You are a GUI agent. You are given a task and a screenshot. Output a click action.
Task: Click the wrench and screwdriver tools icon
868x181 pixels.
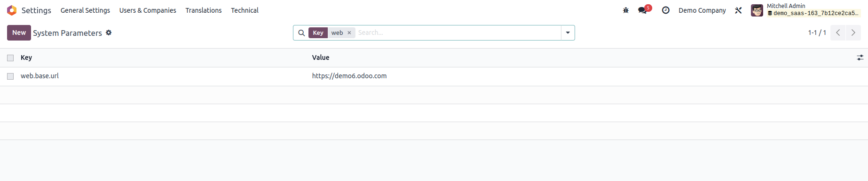point(738,10)
